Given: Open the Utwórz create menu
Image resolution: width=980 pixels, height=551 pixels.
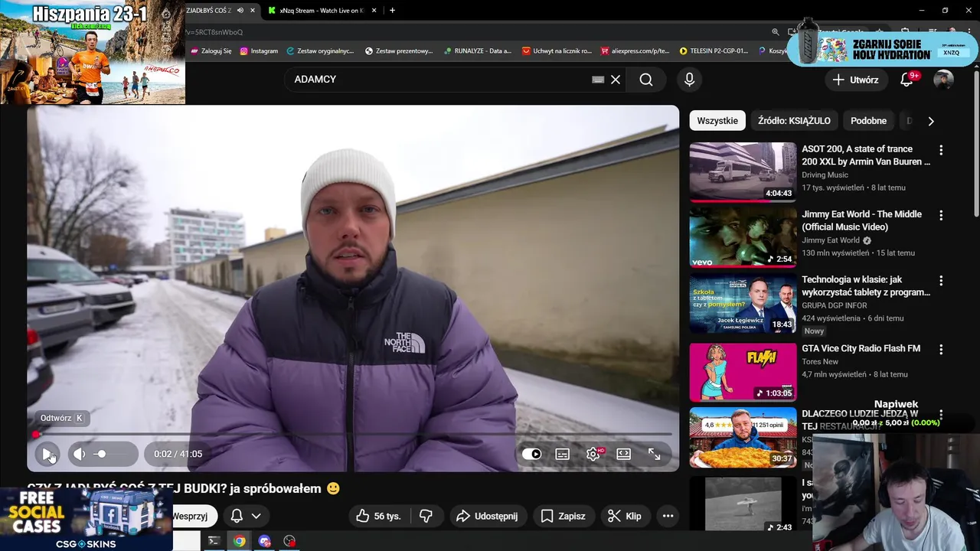Looking at the screenshot, I should point(855,80).
